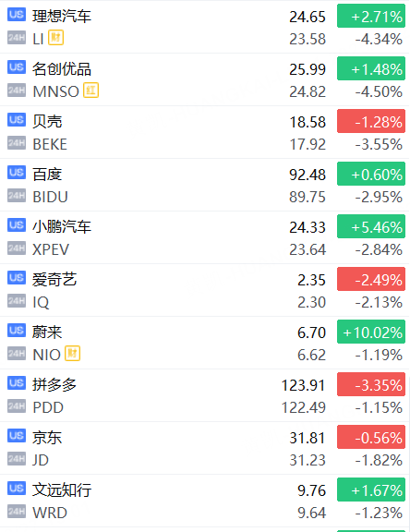410x532 pixels.
Task: Click the US market tag for 百度
Action: point(17,173)
